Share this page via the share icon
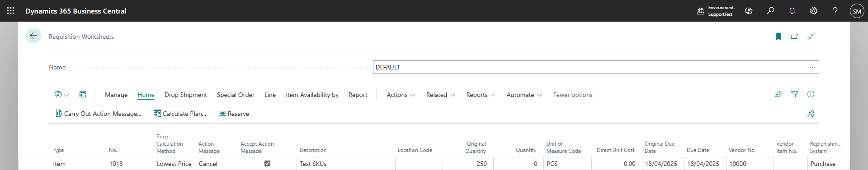 pos(778,94)
